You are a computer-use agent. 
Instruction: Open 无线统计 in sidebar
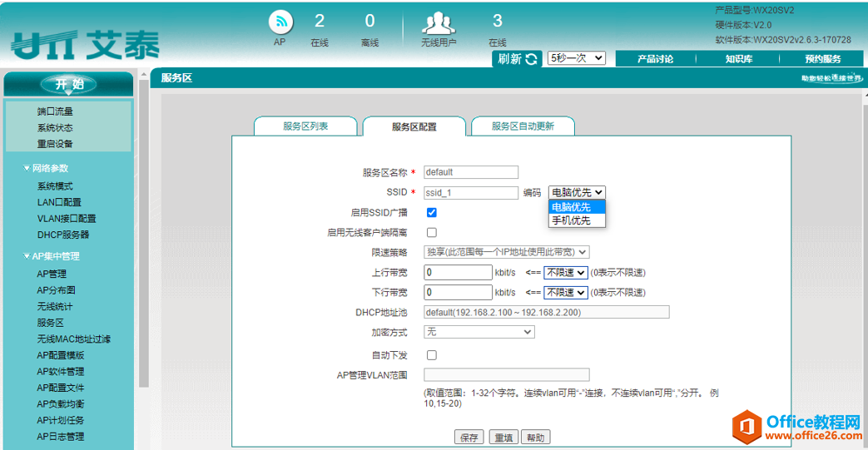(x=55, y=307)
